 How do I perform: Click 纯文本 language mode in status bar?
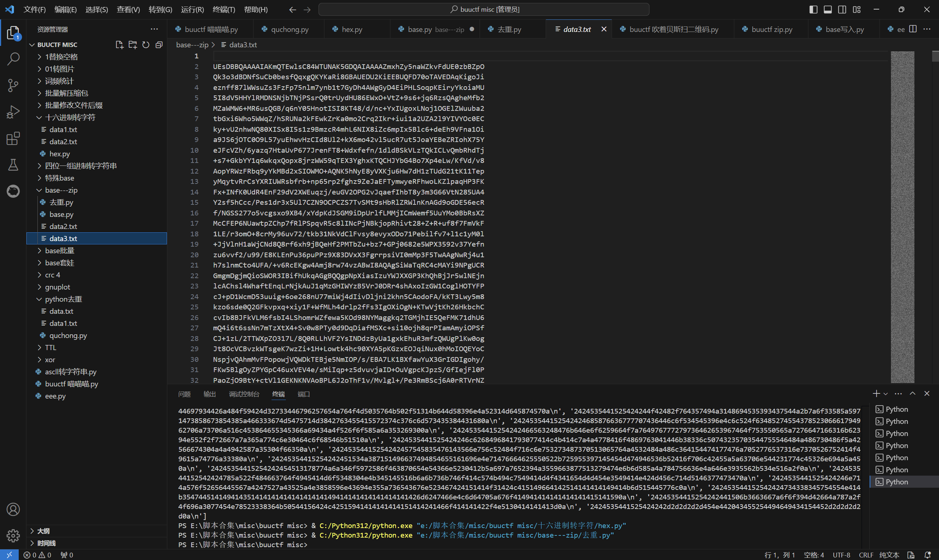889,555
